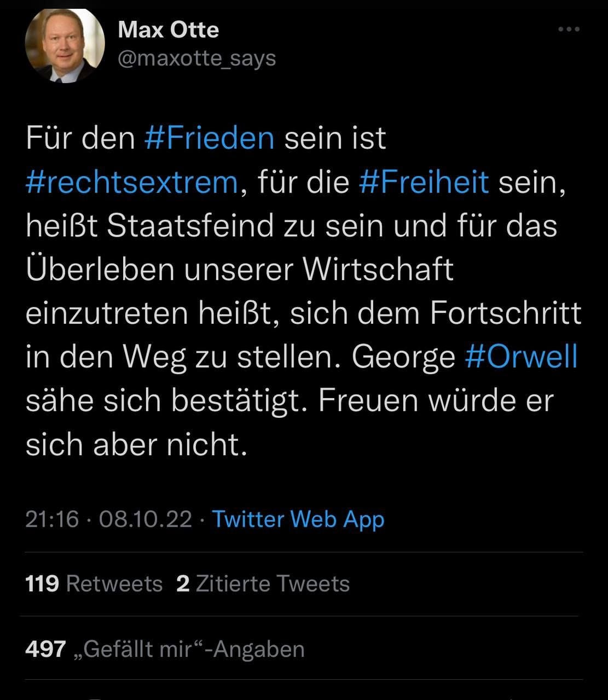Click the 08.10.22 tweet date

146,519
